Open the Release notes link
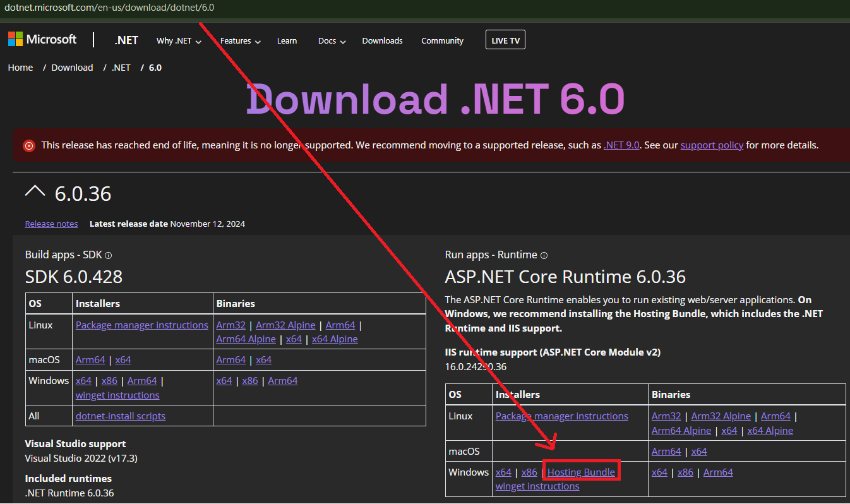Screen dimensions: 850x504 click(x=51, y=224)
